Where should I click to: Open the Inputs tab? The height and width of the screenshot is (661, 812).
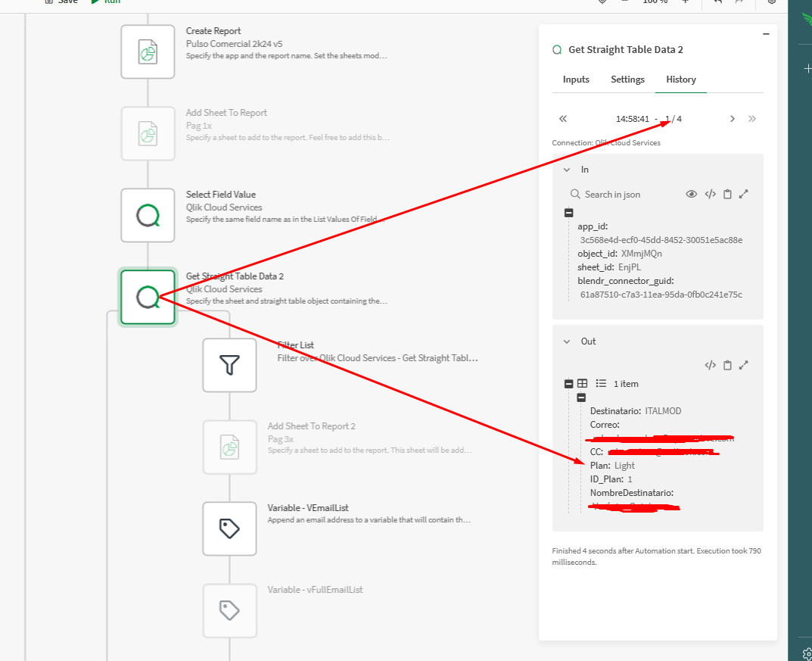576,80
